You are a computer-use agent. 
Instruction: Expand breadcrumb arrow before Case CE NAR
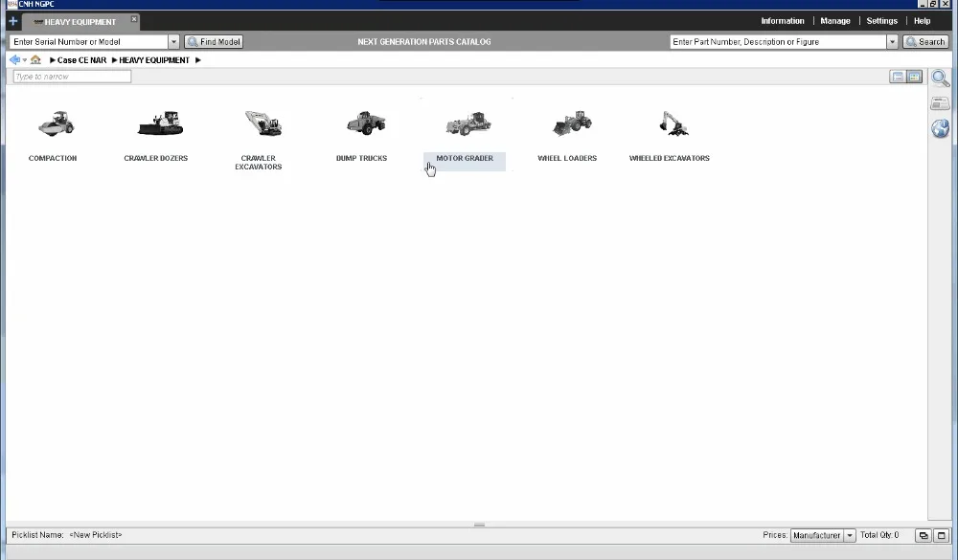(x=53, y=60)
